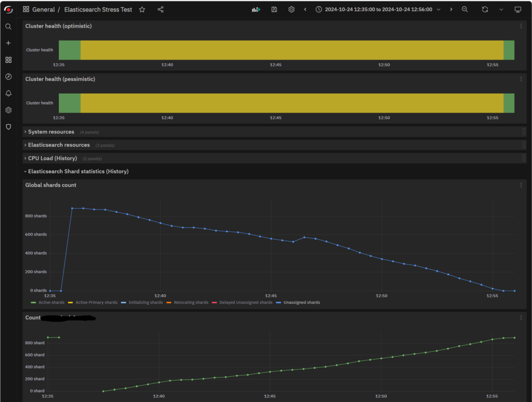Star the Elasticsearch Stress Test dashboard
This screenshot has width=532, height=402.
click(142, 9)
